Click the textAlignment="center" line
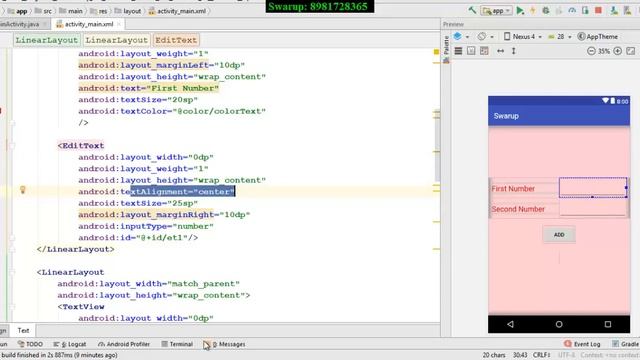 point(157,191)
